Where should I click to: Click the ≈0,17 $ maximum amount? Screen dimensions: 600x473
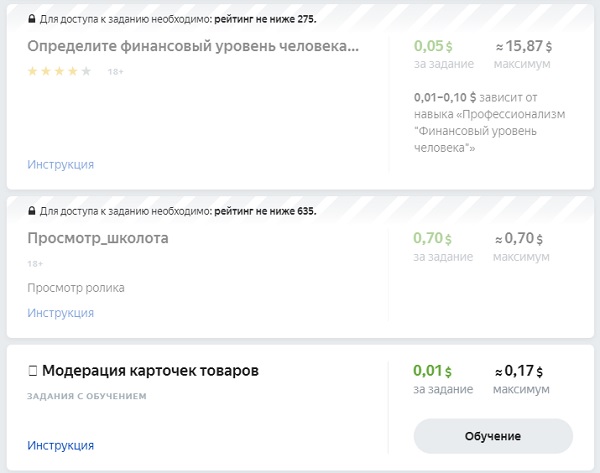click(x=519, y=370)
